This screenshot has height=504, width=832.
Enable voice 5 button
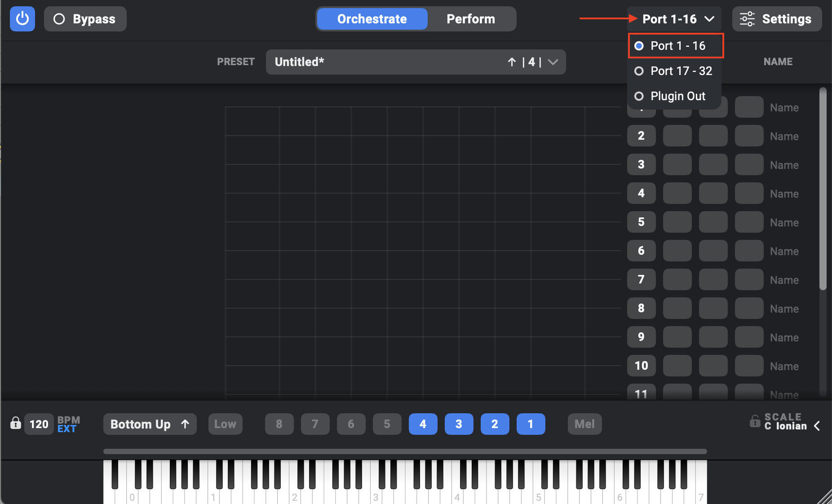pos(387,424)
